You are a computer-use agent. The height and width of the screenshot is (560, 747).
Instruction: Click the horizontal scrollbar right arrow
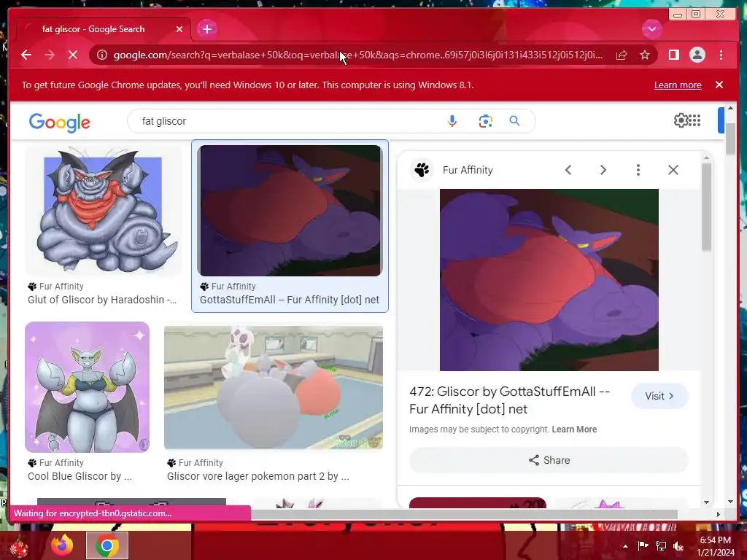719,514
